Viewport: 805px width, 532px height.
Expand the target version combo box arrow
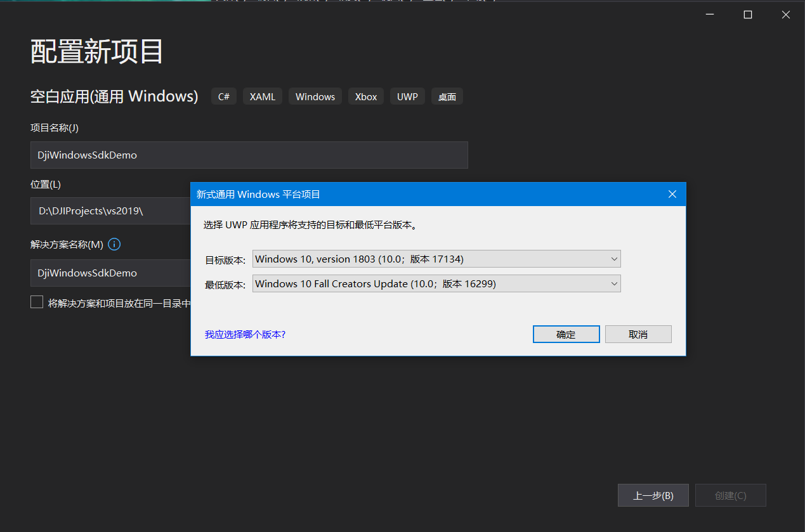(613, 259)
